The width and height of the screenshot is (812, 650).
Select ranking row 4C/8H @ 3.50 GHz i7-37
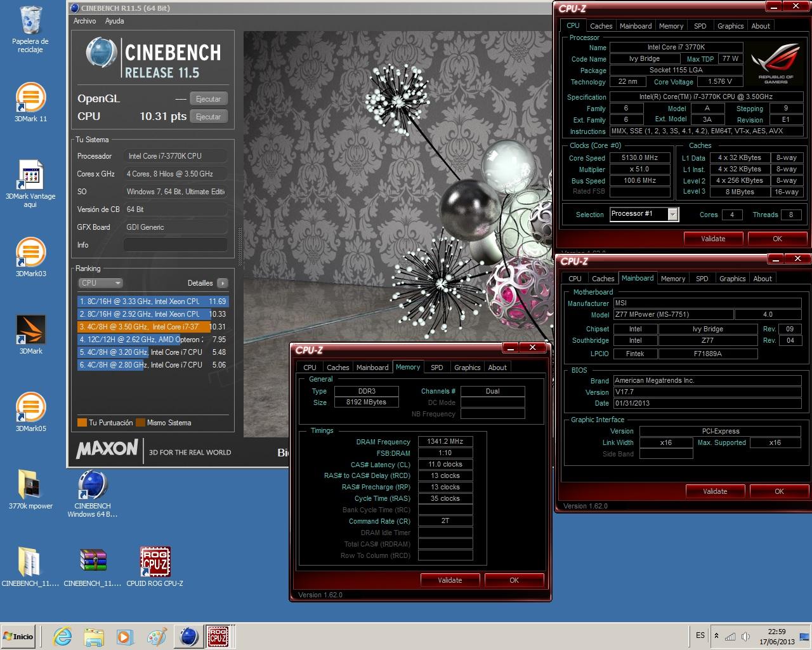pos(152,327)
